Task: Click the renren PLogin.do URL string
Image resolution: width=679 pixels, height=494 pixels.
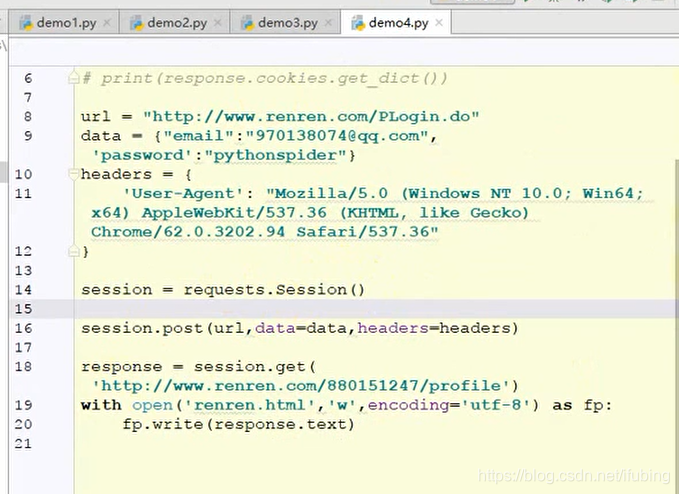Action: [x=311, y=116]
